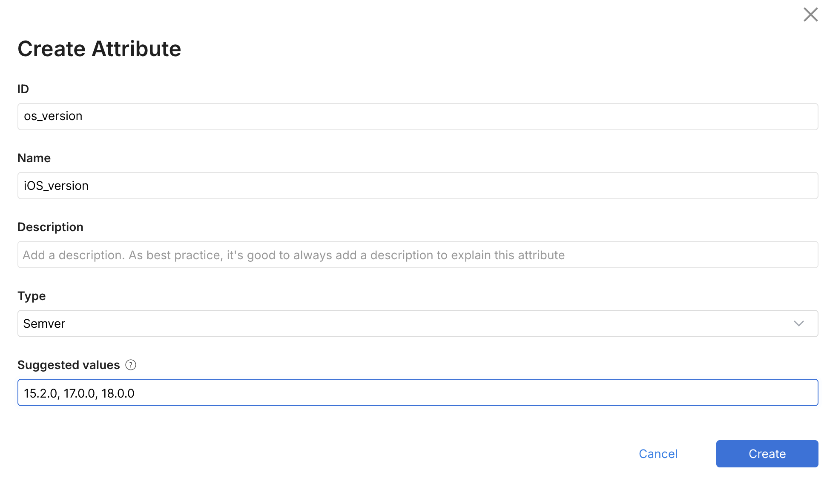
Task: Select the Semver text in Type
Action: click(x=44, y=324)
